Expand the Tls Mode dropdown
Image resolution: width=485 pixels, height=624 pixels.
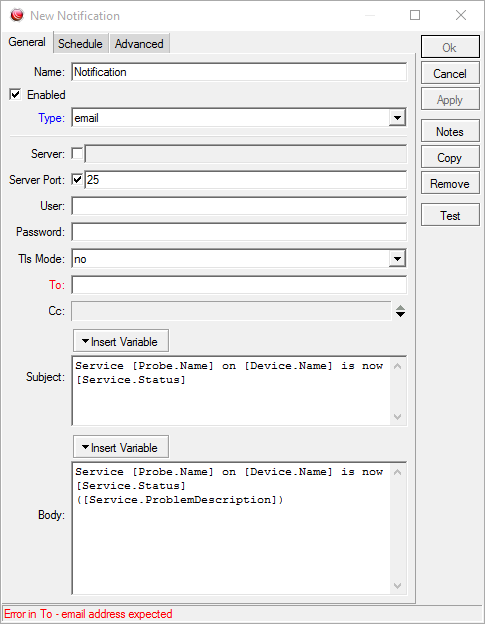point(397,259)
